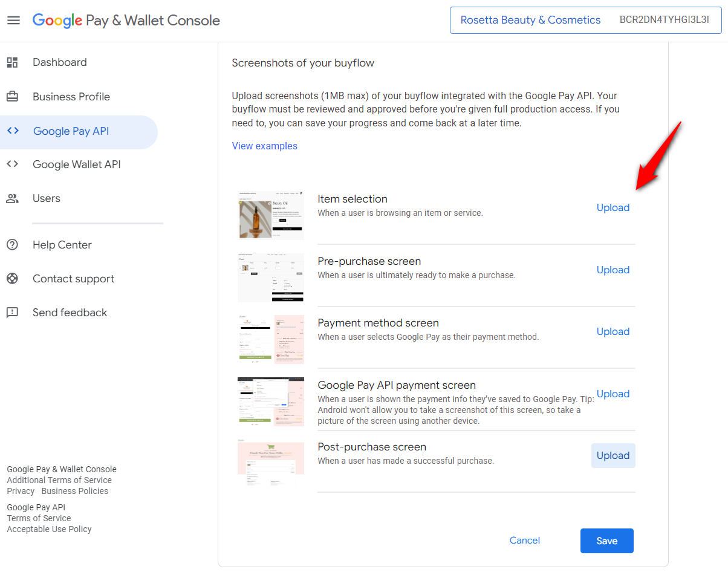728x575 pixels.
Task: Click the Send feedback icon
Action: [x=12, y=312]
